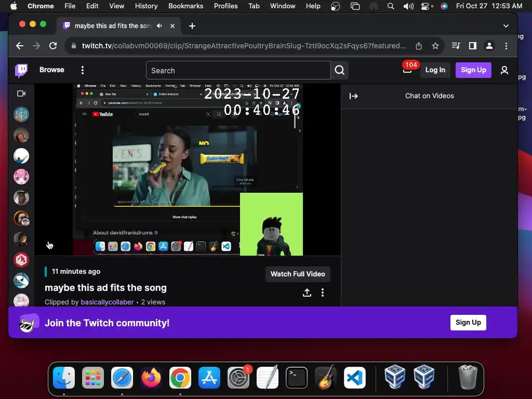Expand the tab search dropdown arrow
The height and width of the screenshot is (399, 532).
(506, 26)
